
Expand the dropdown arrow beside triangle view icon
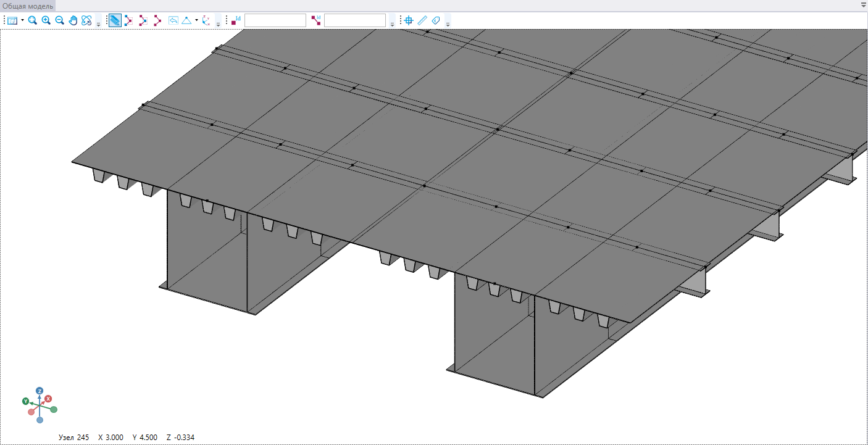196,20
